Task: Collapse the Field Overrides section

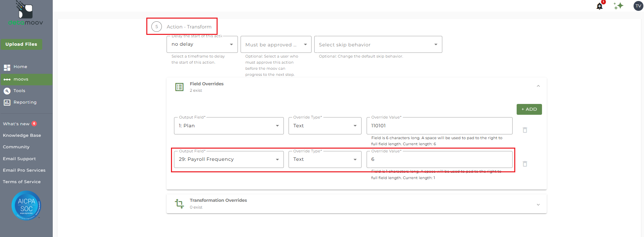Action: (x=538, y=86)
